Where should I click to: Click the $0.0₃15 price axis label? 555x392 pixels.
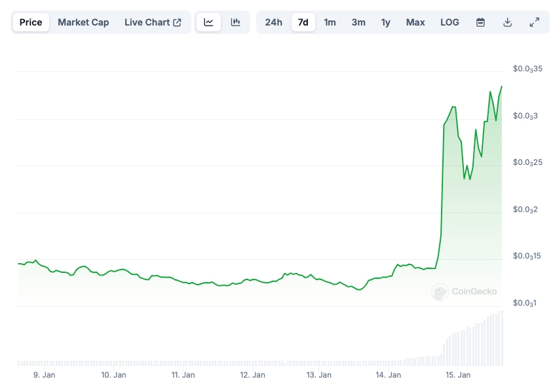coord(527,257)
